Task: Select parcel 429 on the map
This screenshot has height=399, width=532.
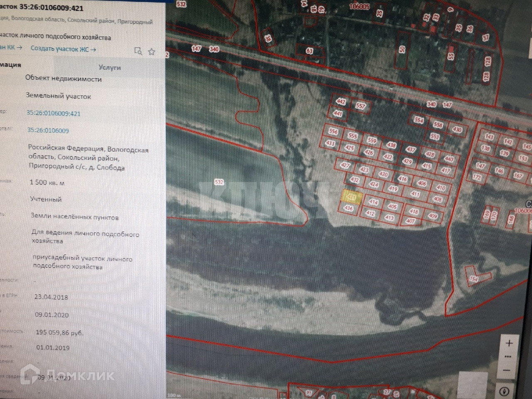Action: pos(407,162)
